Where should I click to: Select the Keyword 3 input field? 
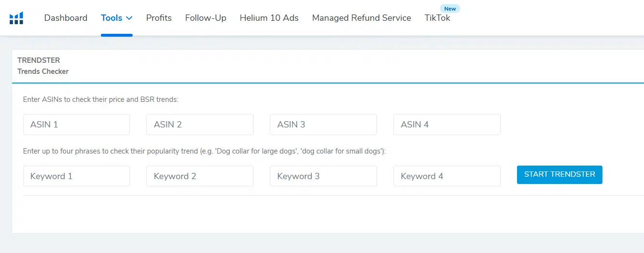click(323, 176)
